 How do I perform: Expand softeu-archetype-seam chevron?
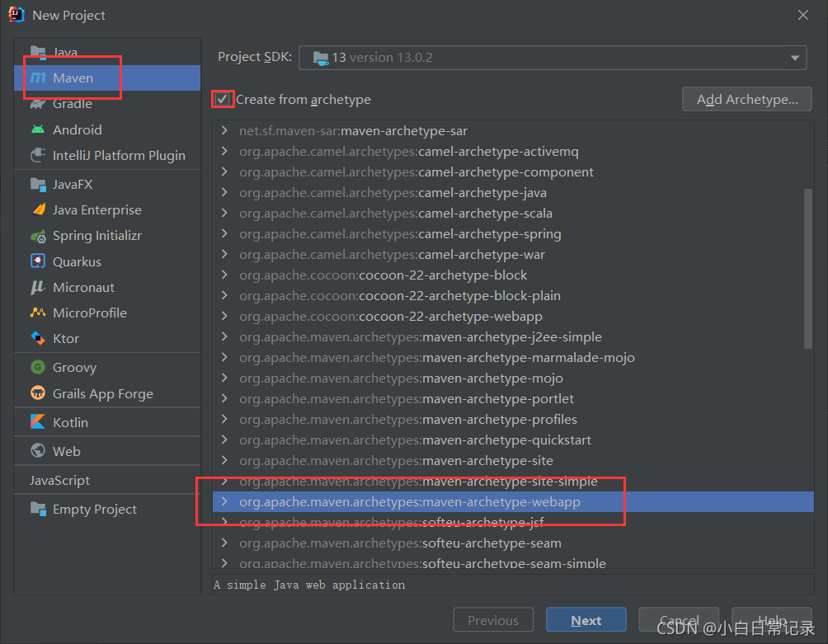click(x=224, y=543)
